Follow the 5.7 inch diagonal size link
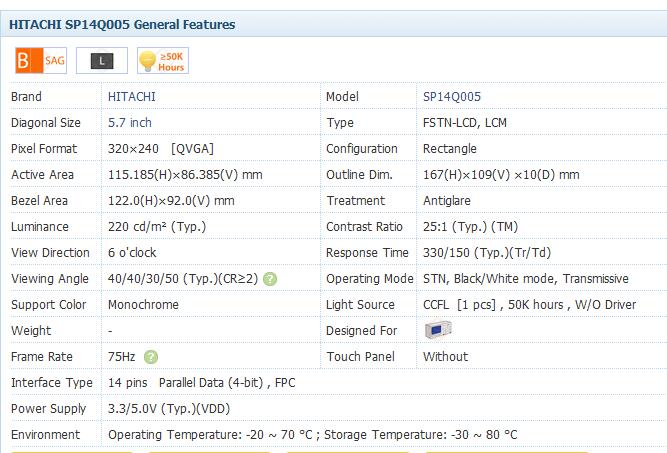 tap(130, 123)
